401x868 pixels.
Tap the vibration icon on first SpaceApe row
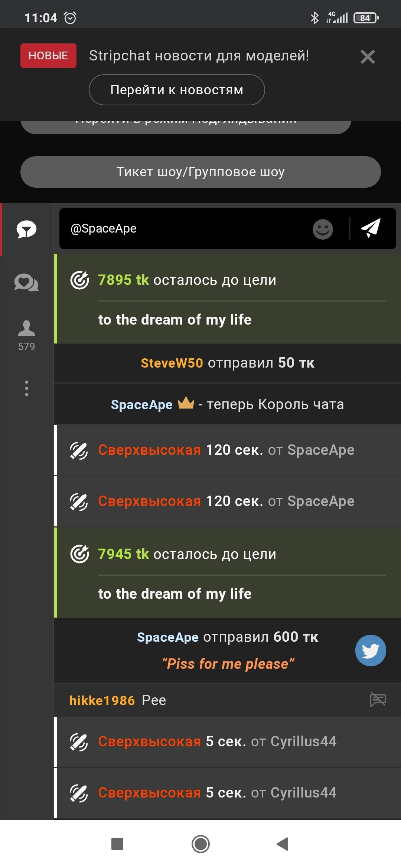(x=79, y=450)
